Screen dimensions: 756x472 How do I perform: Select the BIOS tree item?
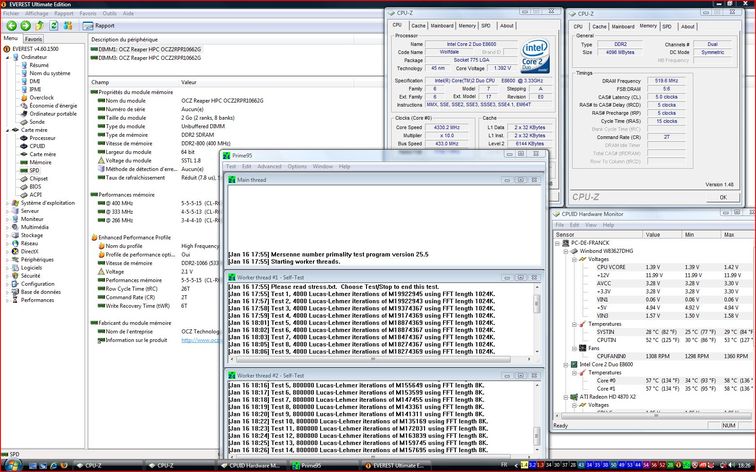(35, 187)
